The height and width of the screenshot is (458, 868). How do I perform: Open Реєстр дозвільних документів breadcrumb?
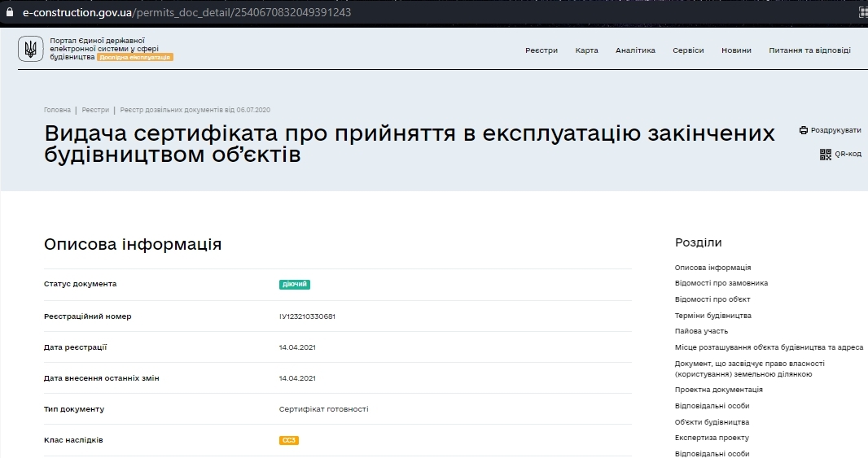tap(195, 110)
